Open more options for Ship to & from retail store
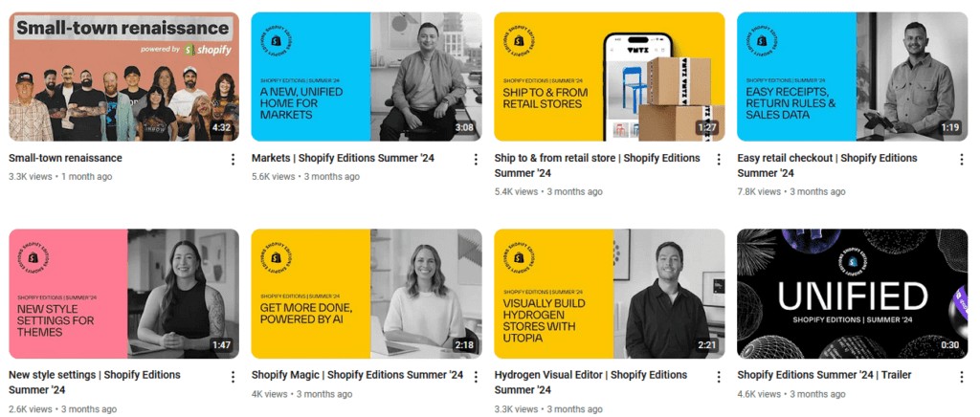 tap(719, 159)
